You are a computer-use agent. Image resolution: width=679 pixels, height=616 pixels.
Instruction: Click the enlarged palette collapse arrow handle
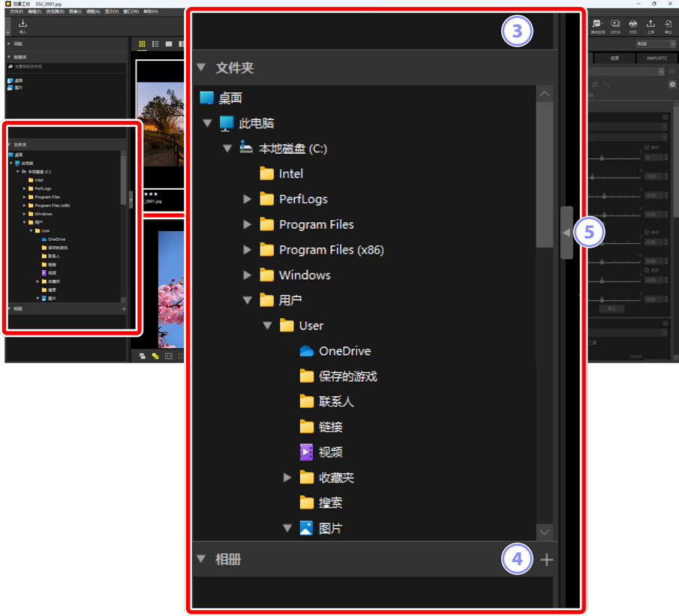(566, 233)
